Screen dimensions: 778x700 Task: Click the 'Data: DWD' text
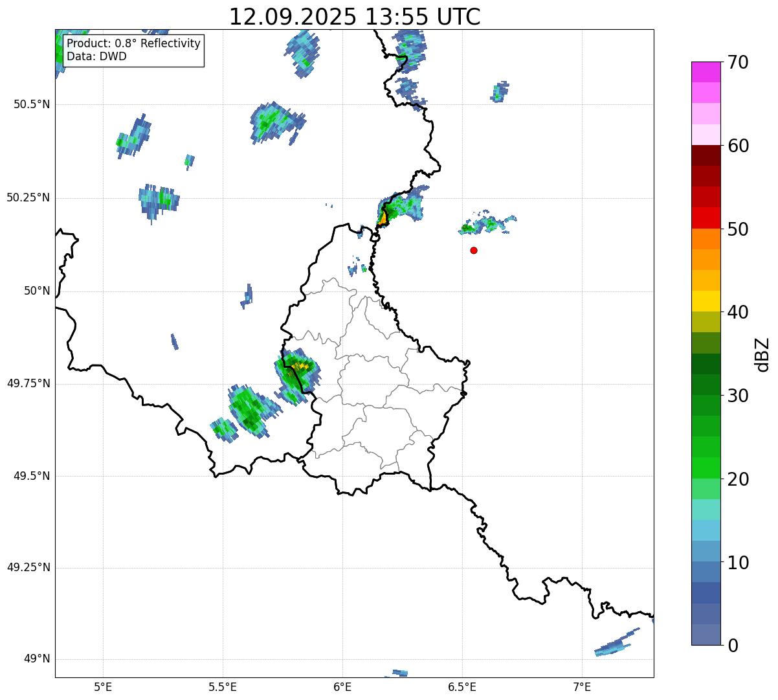[x=96, y=56]
